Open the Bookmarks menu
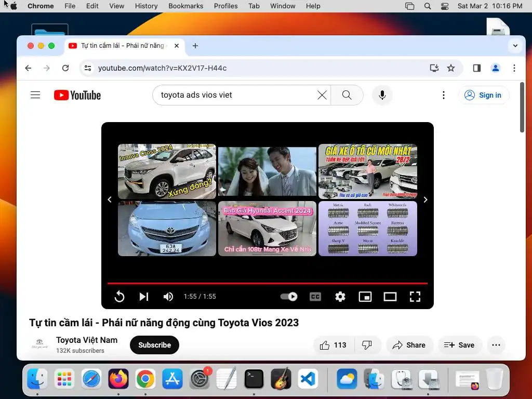The image size is (532, 399). click(x=185, y=6)
